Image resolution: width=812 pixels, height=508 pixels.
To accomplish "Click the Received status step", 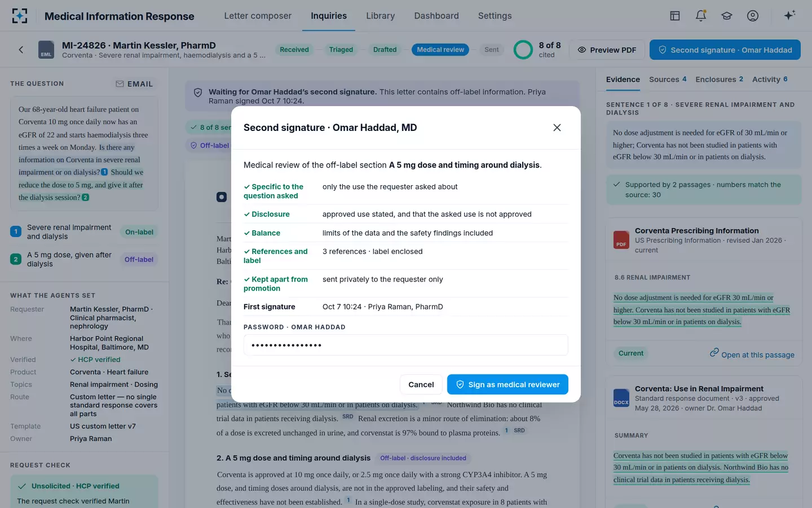I will click(294, 50).
